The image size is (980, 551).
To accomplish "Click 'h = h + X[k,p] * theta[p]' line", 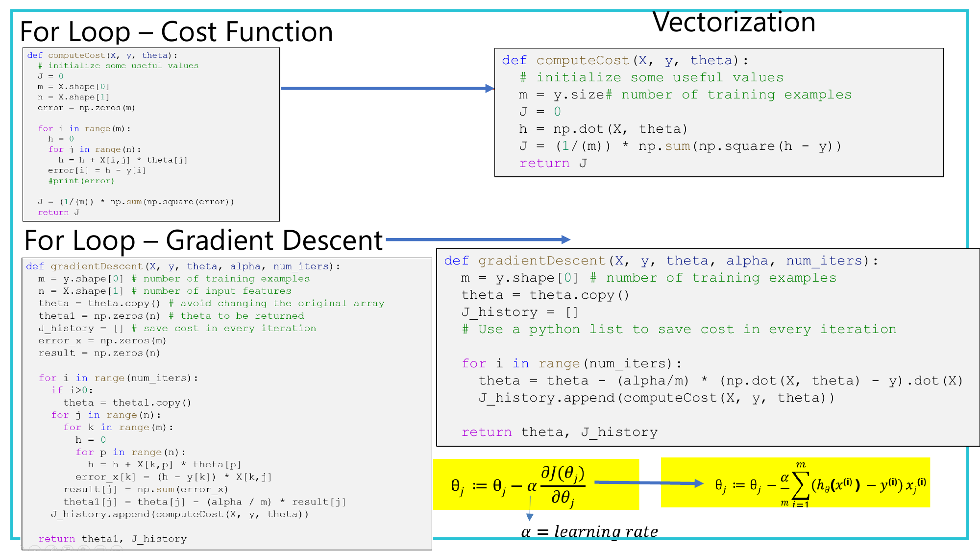I will click(164, 465).
